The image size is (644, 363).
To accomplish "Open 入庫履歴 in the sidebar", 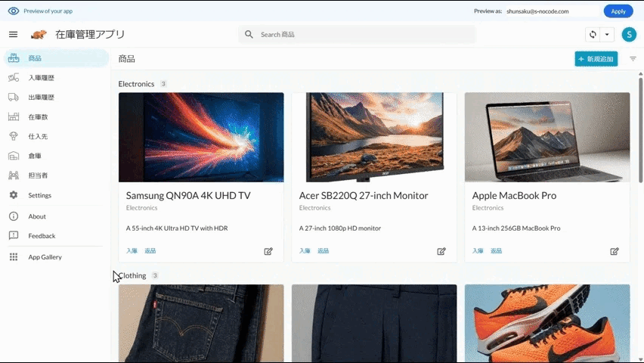I will pyautogui.click(x=56, y=78).
